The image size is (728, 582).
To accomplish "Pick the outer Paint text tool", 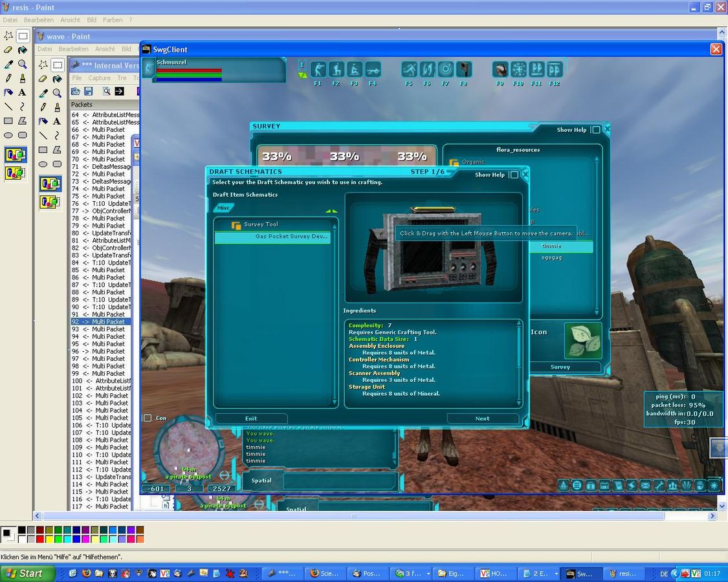I will [x=22, y=92].
